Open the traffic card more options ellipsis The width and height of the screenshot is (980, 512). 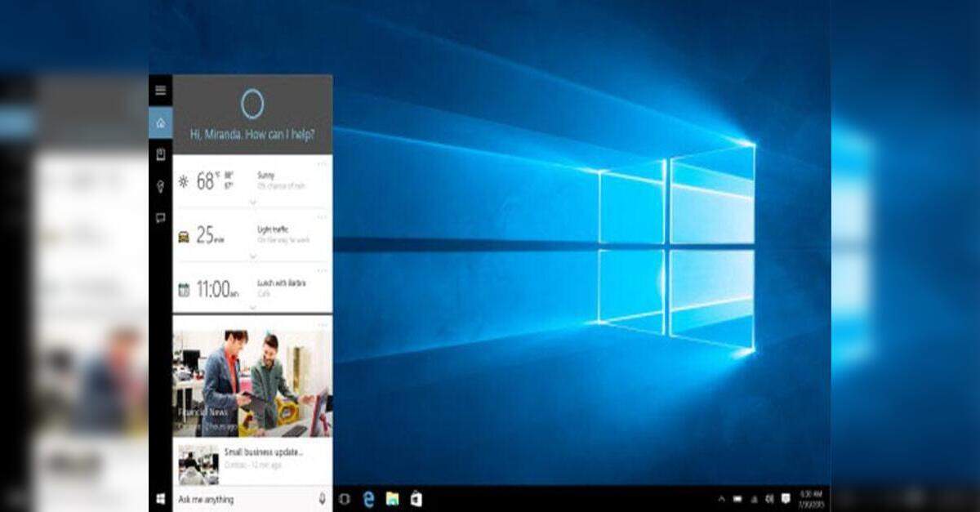[x=322, y=217]
